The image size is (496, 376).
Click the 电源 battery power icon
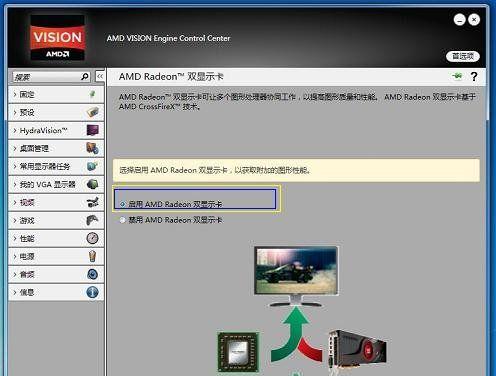(92, 256)
